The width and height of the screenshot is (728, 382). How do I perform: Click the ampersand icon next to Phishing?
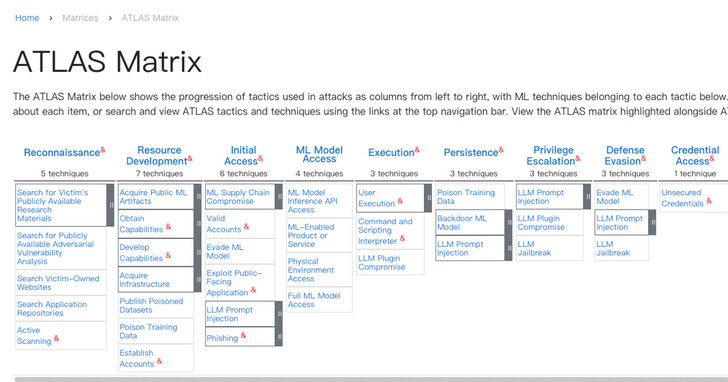tap(243, 335)
